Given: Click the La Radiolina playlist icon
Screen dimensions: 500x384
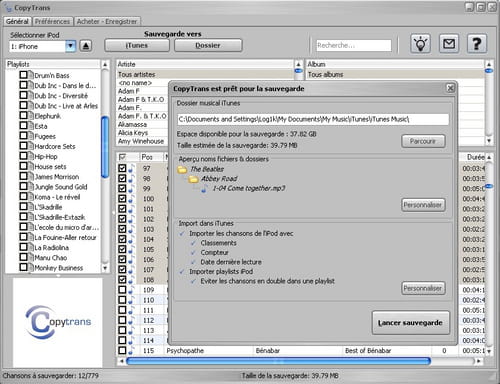Looking at the screenshot, I should tap(31, 248).
